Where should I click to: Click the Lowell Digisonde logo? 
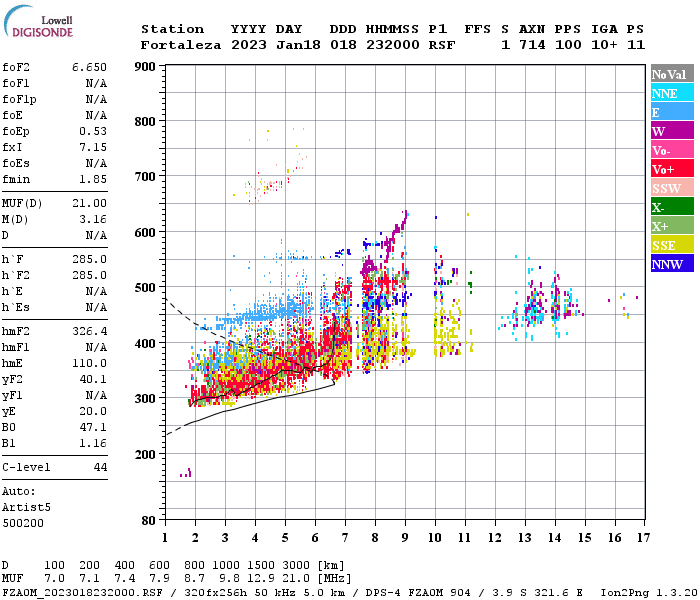38,22
